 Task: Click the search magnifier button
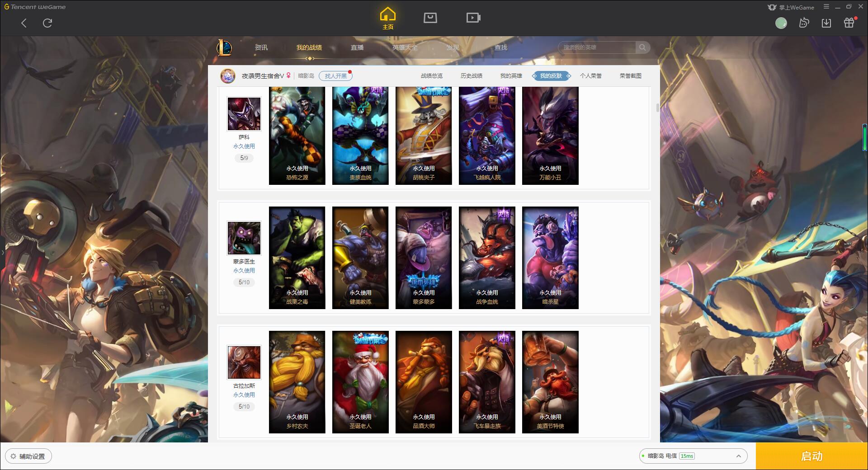(x=642, y=47)
